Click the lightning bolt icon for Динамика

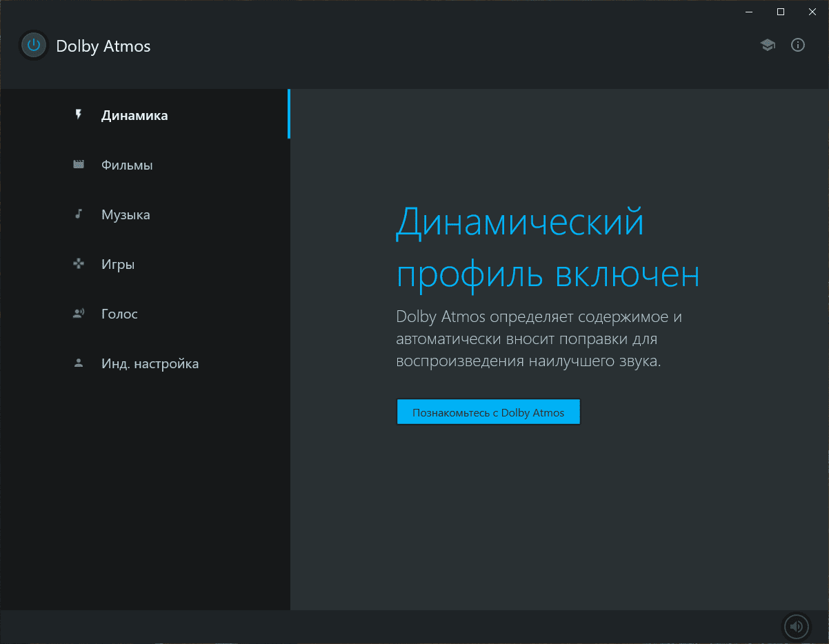point(79,114)
